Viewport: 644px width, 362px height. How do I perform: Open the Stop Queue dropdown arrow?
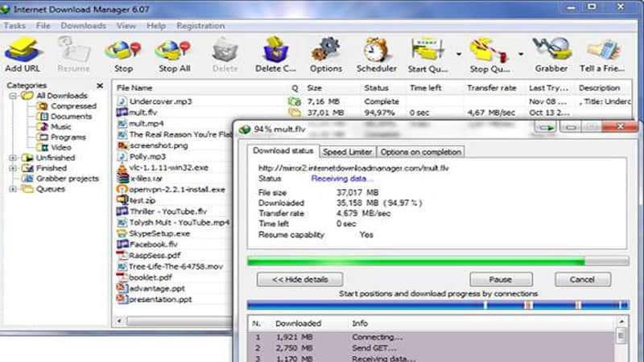(x=522, y=55)
